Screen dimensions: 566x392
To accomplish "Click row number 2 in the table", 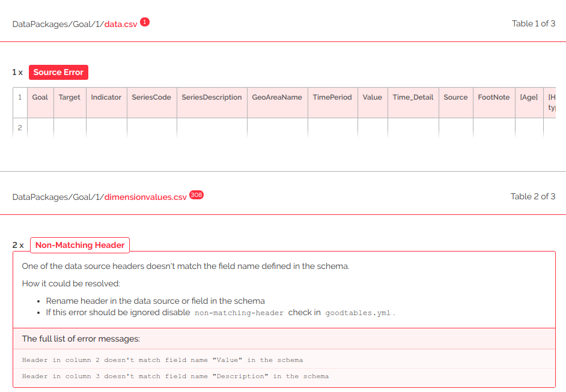I will tap(20, 128).
